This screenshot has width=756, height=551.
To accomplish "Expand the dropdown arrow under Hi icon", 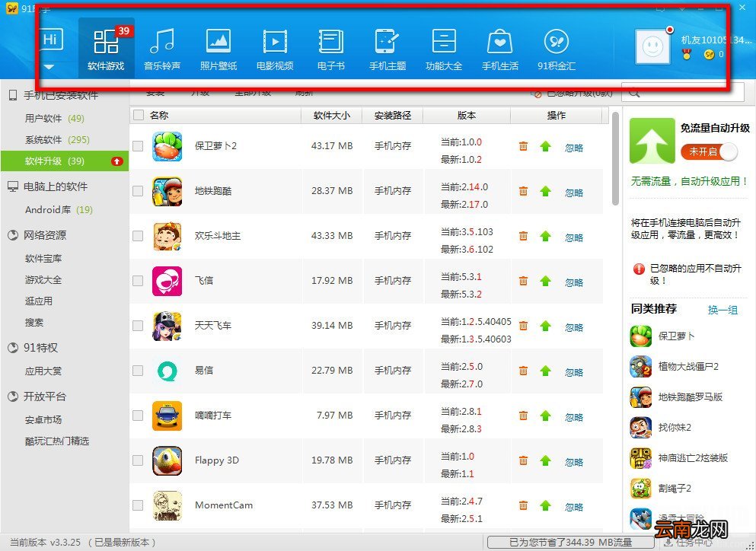I will [49, 67].
